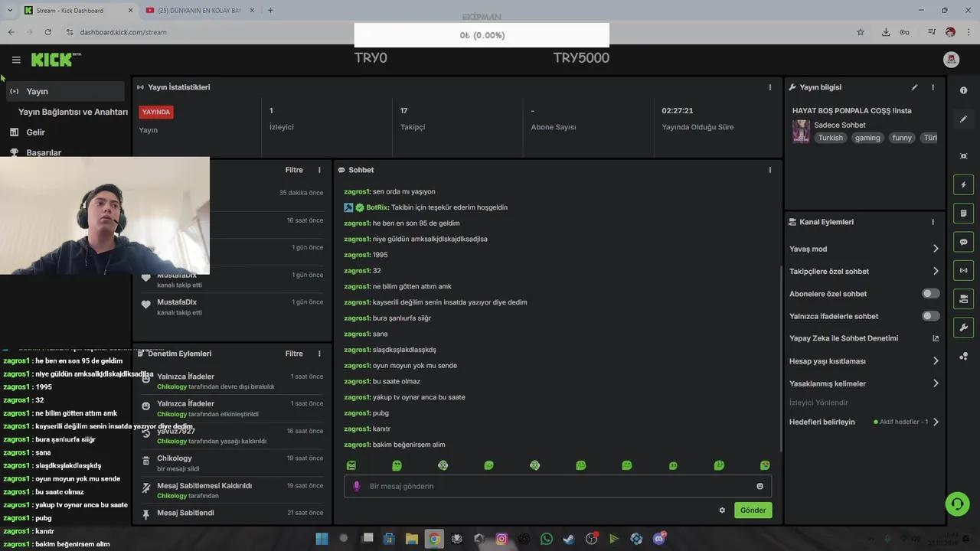Open Denetim Eylemleri three-dot menu
Screen dimensions: 980x551
click(x=319, y=354)
